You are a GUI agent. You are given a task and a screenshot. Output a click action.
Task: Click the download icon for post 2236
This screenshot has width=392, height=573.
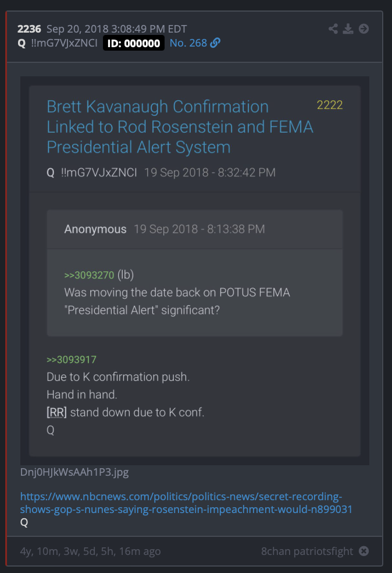pos(348,29)
